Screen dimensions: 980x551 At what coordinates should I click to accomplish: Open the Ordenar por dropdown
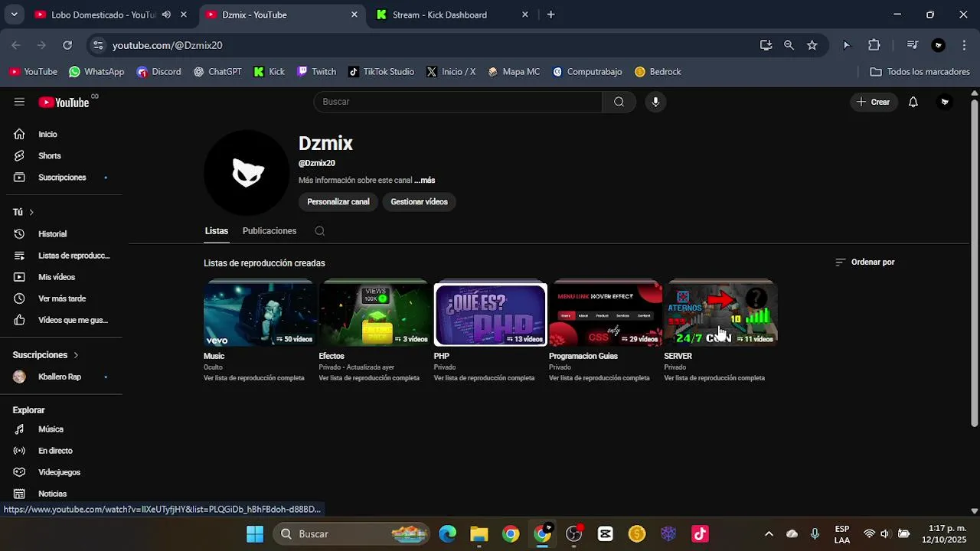point(865,262)
